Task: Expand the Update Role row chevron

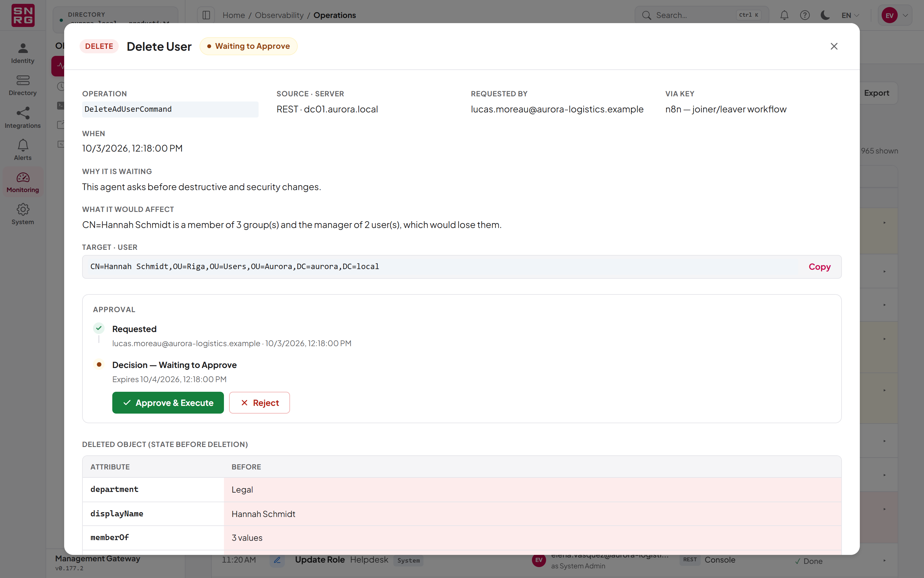Action: pyautogui.click(x=884, y=560)
